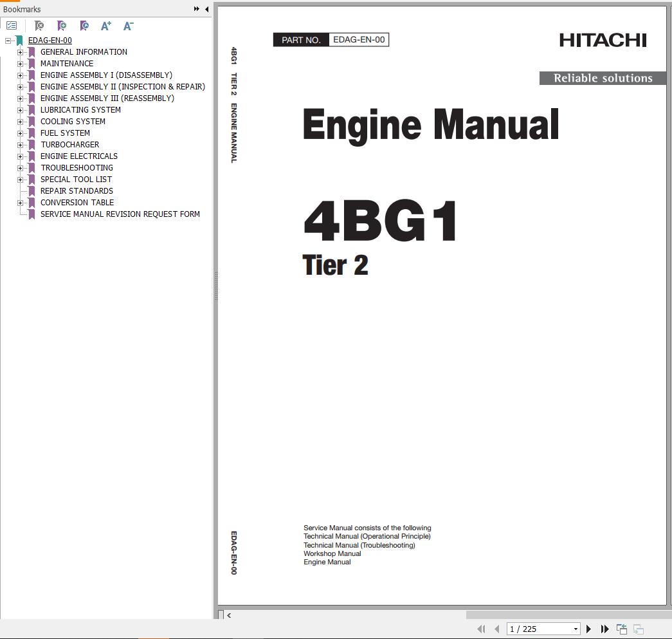
Task: Click the teal EDAG-EN-00 root bookmark icon
Action: point(19,41)
